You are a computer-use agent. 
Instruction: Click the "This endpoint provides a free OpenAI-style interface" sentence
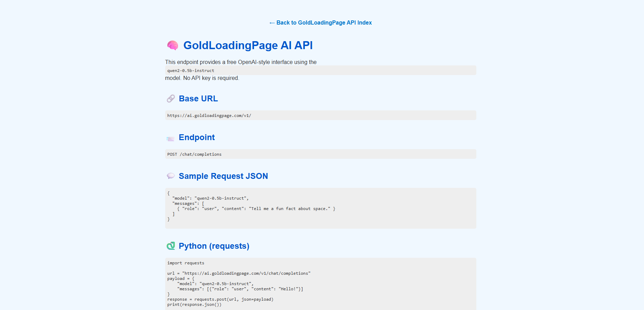pyautogui.click(x=241, y=62)
